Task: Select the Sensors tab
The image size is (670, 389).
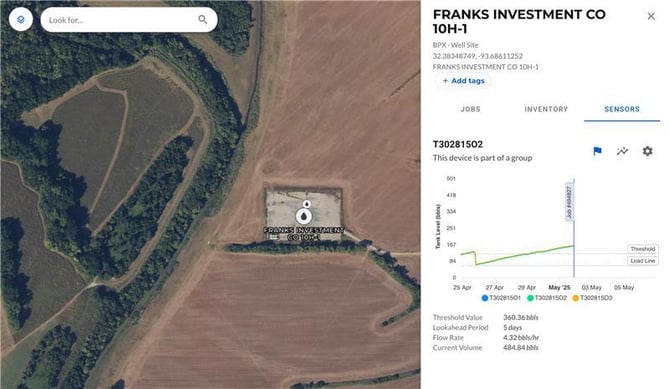Action: [x=622, y=109]
